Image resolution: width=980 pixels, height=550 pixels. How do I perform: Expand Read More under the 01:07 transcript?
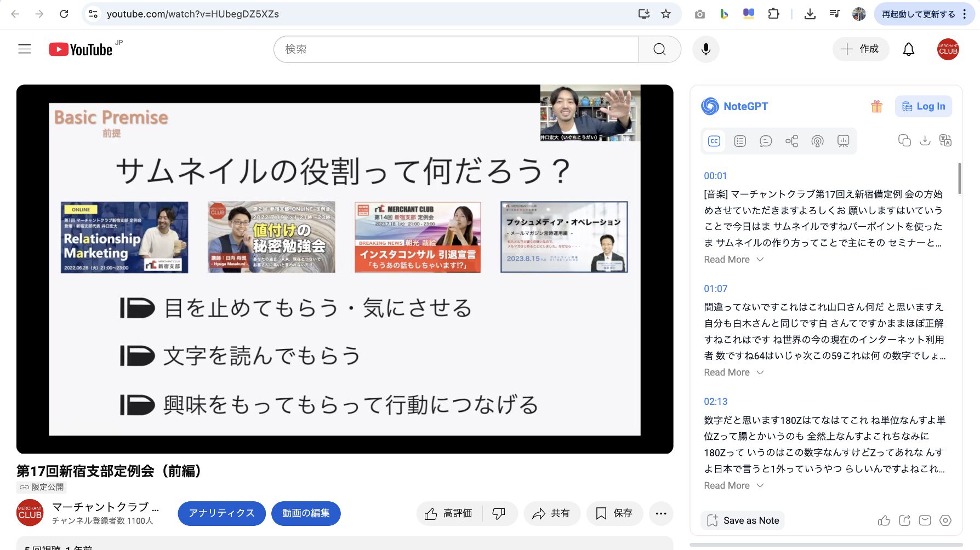733,373
